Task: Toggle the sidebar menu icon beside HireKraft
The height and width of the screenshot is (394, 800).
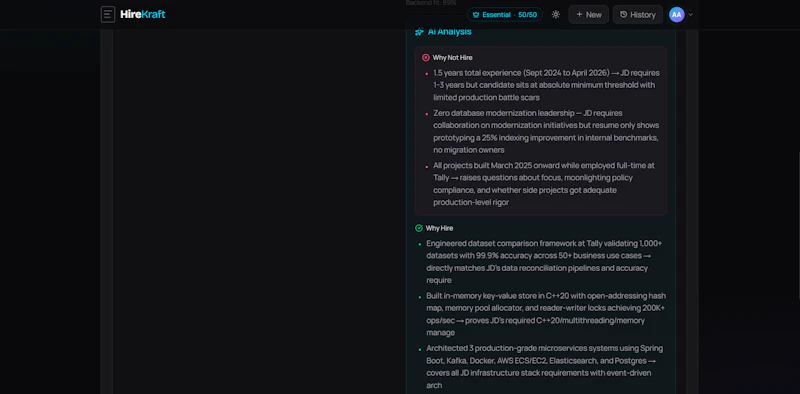Action: tap(108, 14)
